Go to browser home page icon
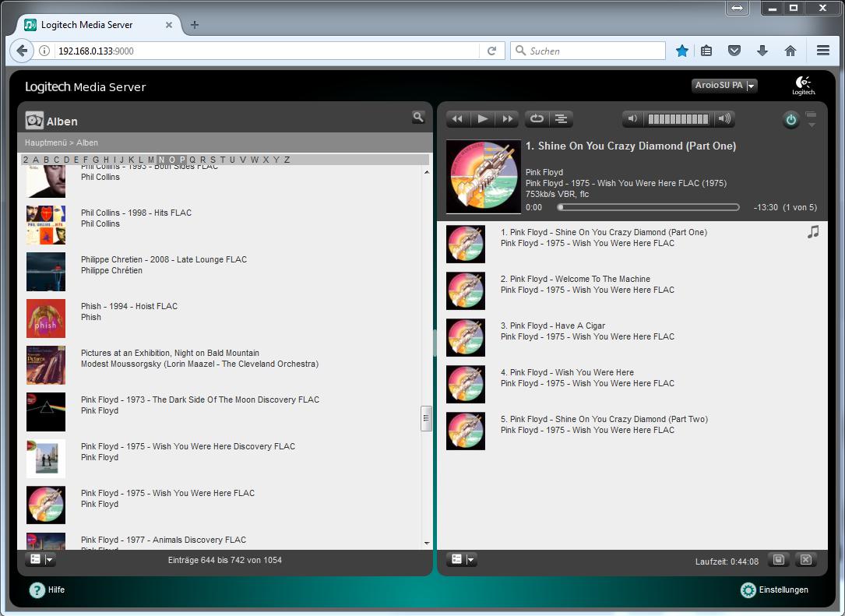Image resolution: width=845 pixels, height=616 pixels. (x=790, y=51)
